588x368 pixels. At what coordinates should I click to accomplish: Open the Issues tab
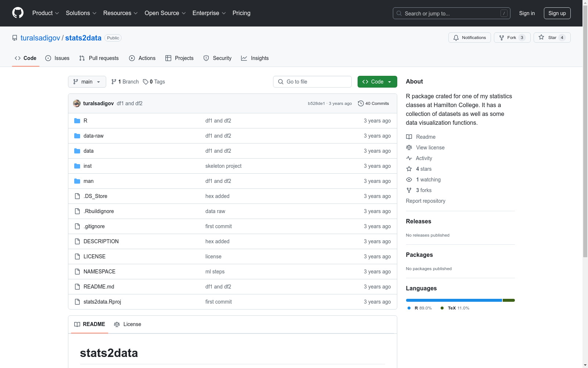pos(57,58)
